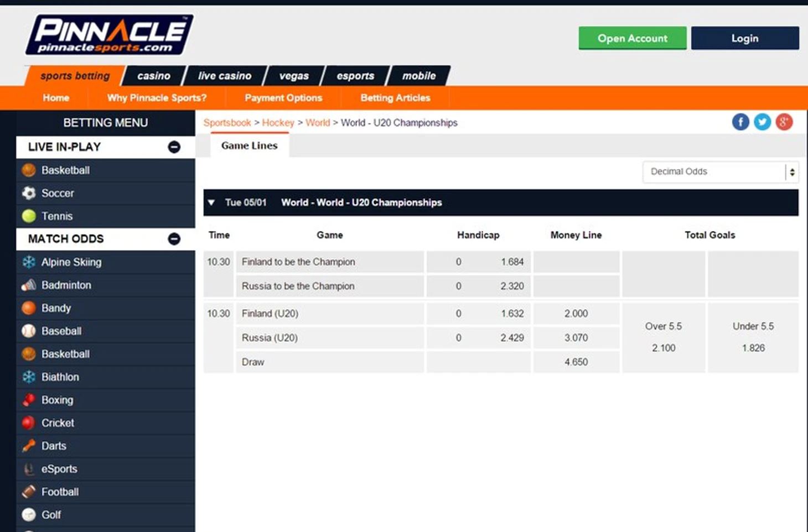808x532 pixels.
Task: Open Badminton match odds label
Action: 66,285
